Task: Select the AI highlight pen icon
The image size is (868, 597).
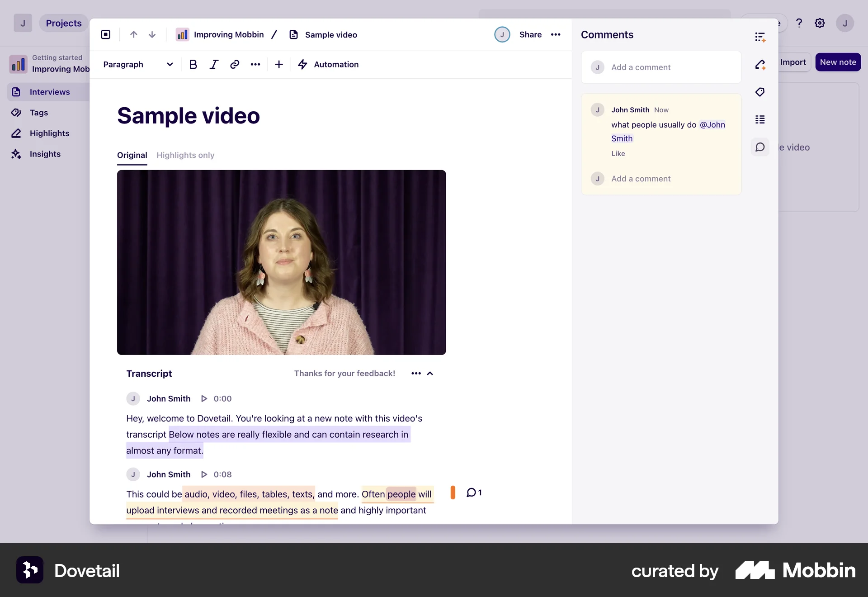Action: (760, 64)
